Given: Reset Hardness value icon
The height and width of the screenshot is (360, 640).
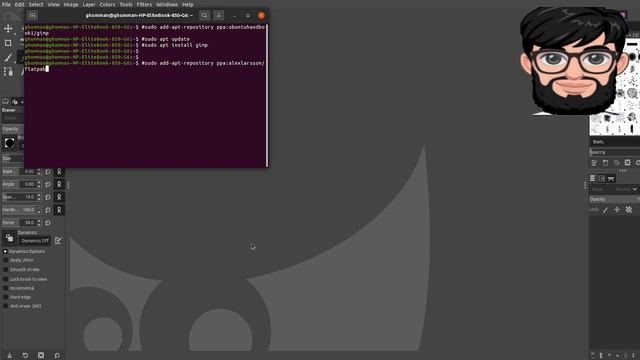Looking at the screenshot, I should (x=48, y=210).
